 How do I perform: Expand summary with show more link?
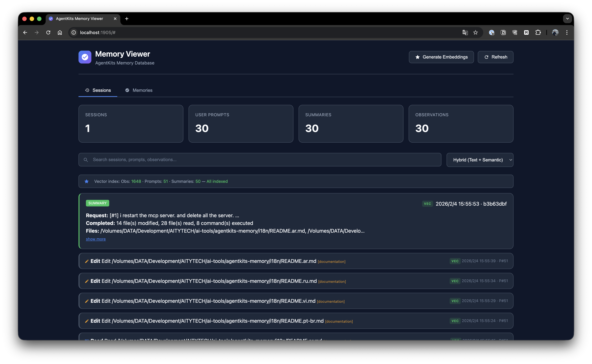pyautogui.click(x=96, y=239)
